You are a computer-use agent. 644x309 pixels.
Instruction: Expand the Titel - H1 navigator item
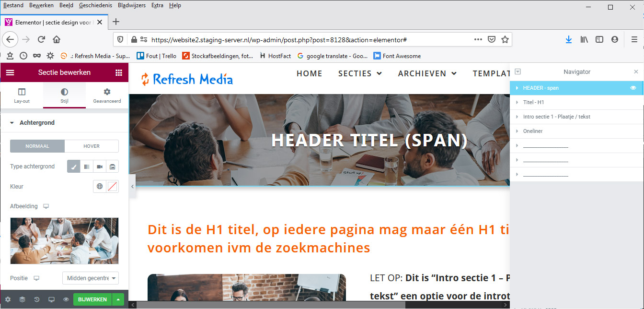coord(517,102)
